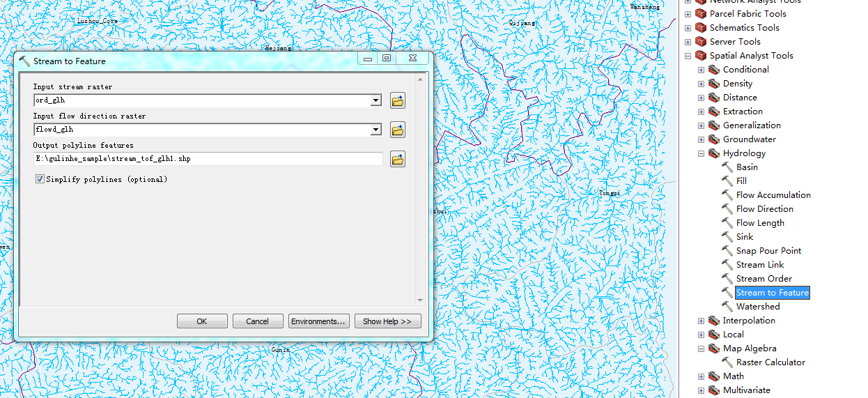Expand the Parcel Fabric Tools toolbox

coord(688,14)
